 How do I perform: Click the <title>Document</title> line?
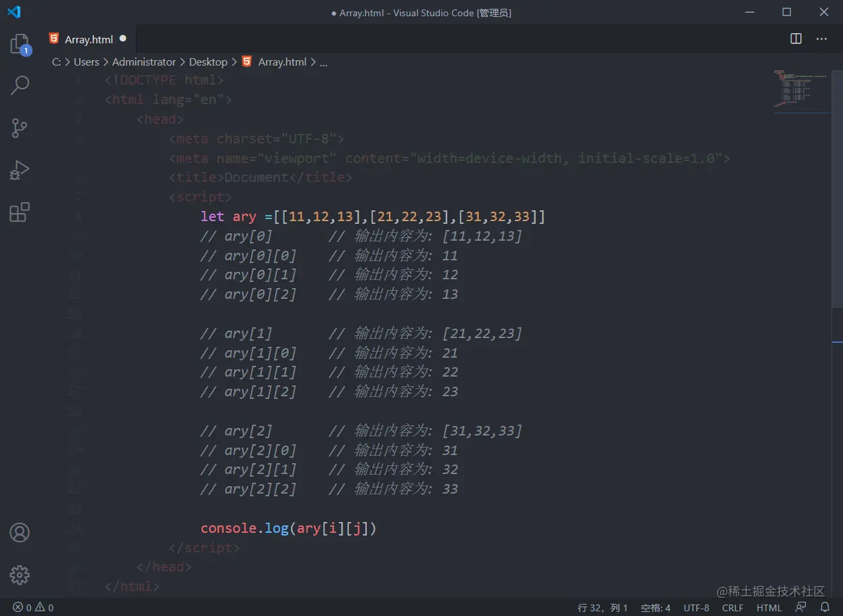pos(260,177)
